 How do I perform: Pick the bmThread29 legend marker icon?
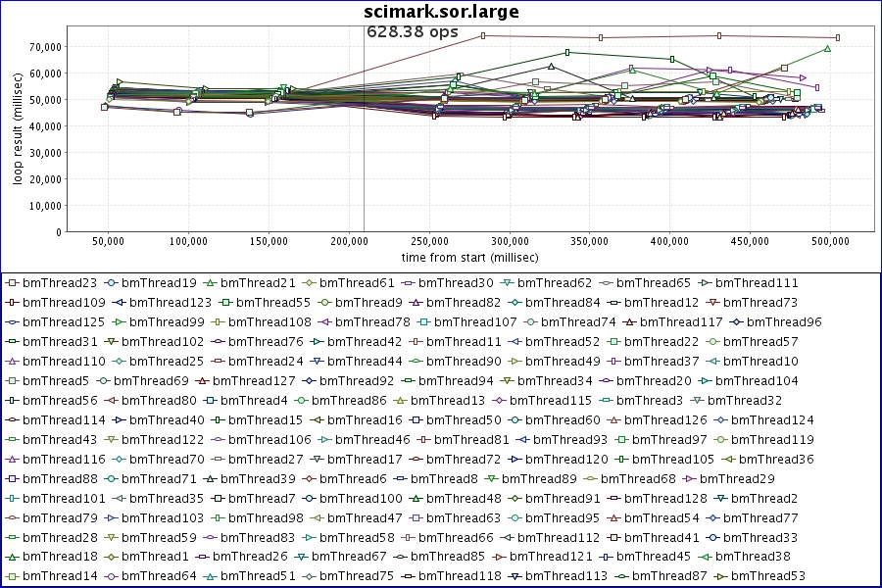pyautogui.click(x=690, y=479)
